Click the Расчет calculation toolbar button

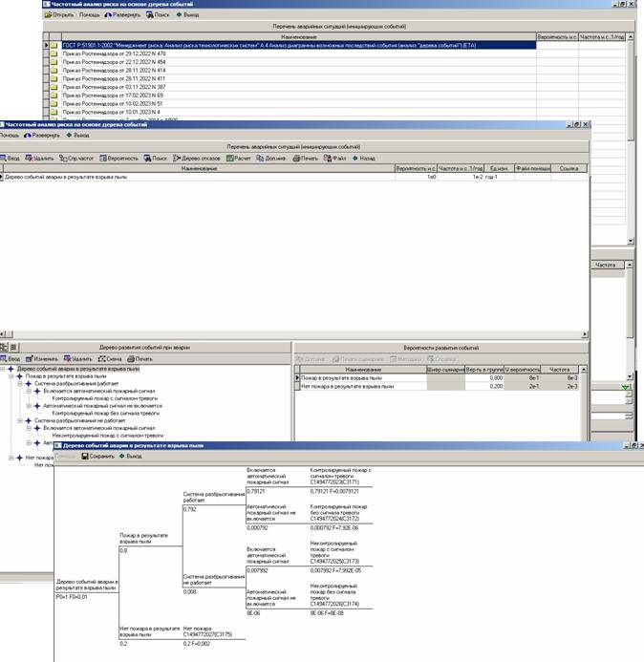240,158
